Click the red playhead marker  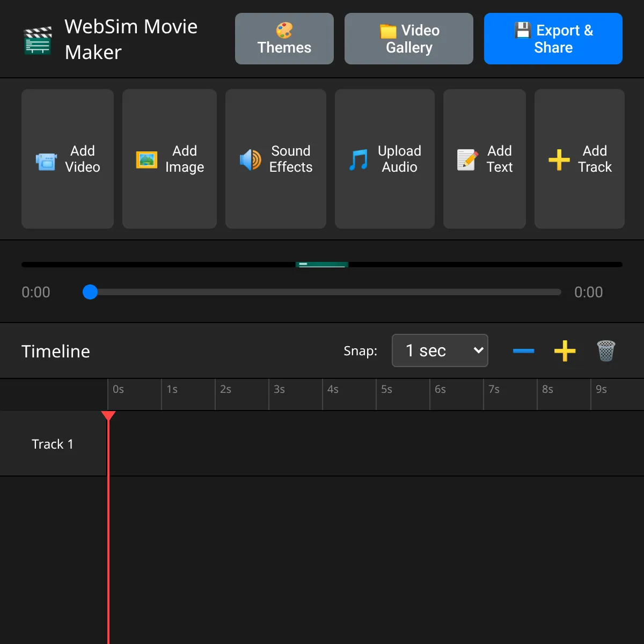[108, 416]
